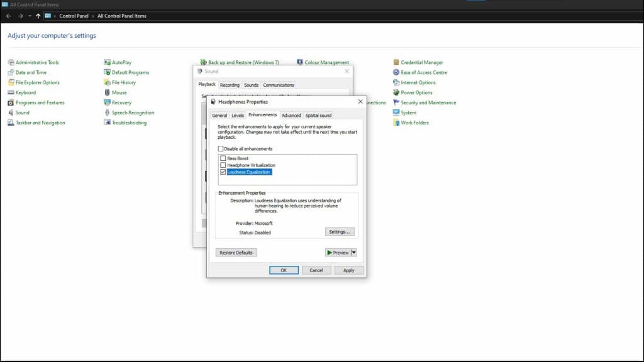Select the Enhancements tab
Screen dimensions: 644x362
click(262, 115)
